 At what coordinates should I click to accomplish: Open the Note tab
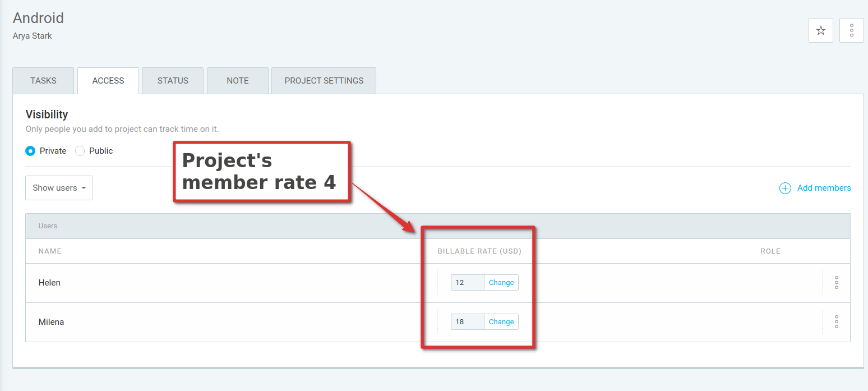pos(238,81)
